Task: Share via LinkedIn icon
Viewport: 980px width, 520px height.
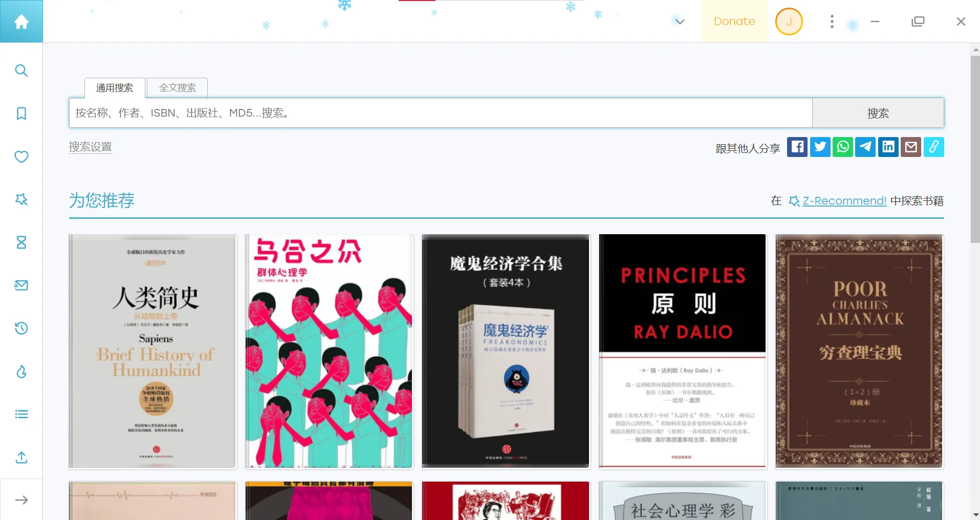Action: (888, 147)
